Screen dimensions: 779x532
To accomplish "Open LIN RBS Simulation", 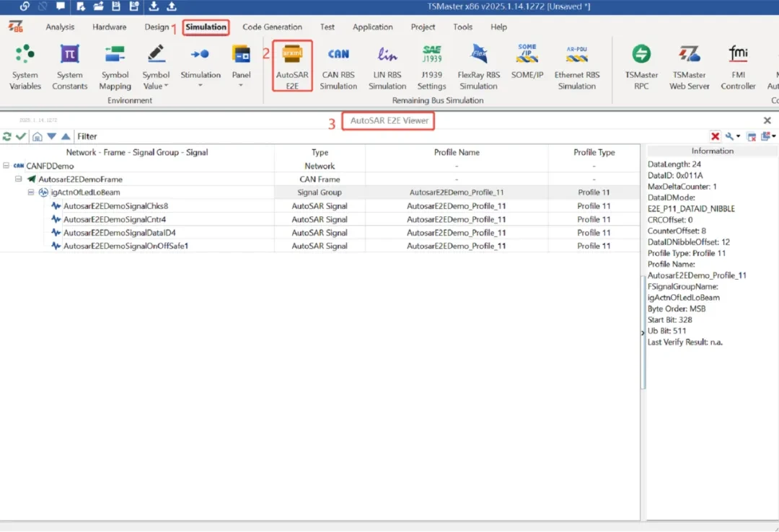I will point(387,65).
